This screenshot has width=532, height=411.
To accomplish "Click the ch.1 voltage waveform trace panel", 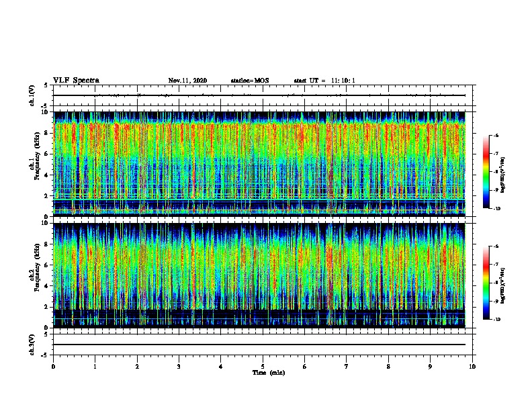I will (263, 95).
